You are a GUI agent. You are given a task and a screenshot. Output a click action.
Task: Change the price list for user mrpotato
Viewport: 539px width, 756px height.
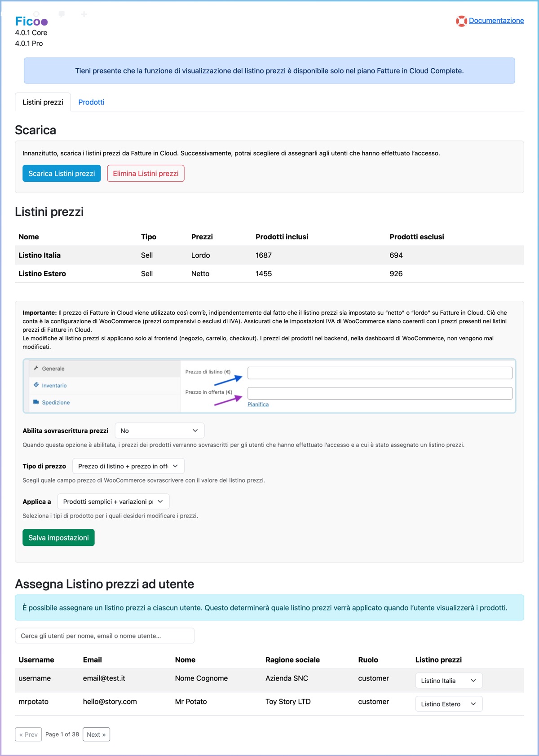[448, 704]
